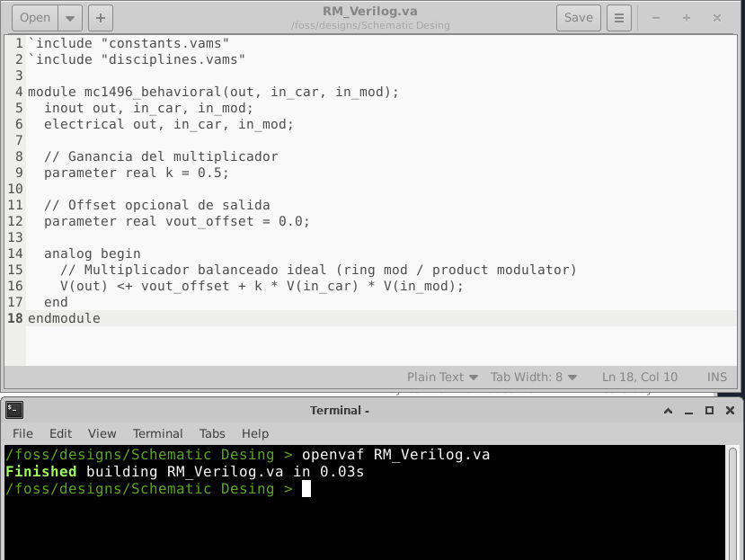Click the Plain Text syntax mode selector
This screenshot has height=560, width=745.
tap(437, 377)
